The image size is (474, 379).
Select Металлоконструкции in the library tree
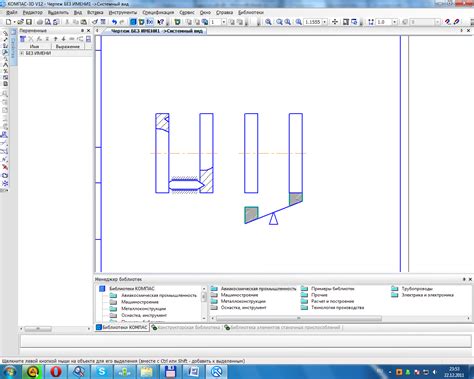[143, 309]
